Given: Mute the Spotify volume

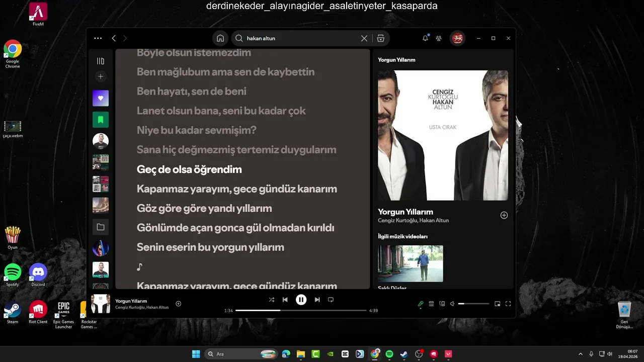Looking at the screenshot, I should tap(452, 304).
